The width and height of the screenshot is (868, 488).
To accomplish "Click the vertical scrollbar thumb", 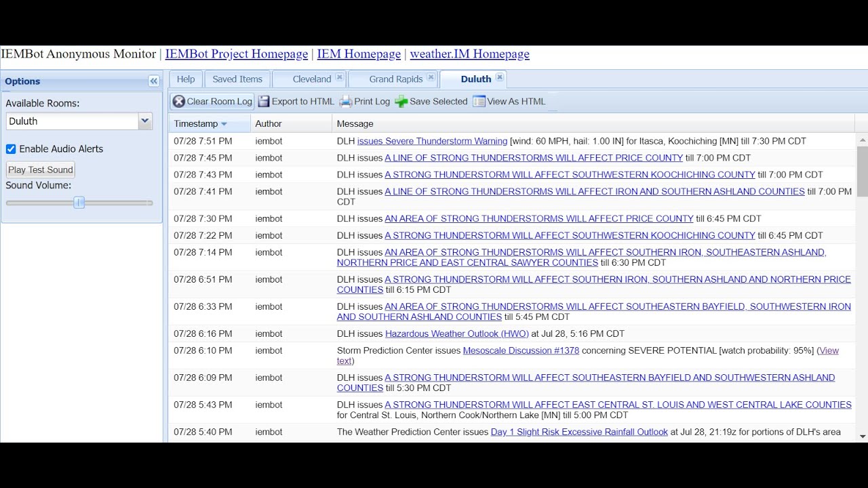I will click(x=862, y=171).
